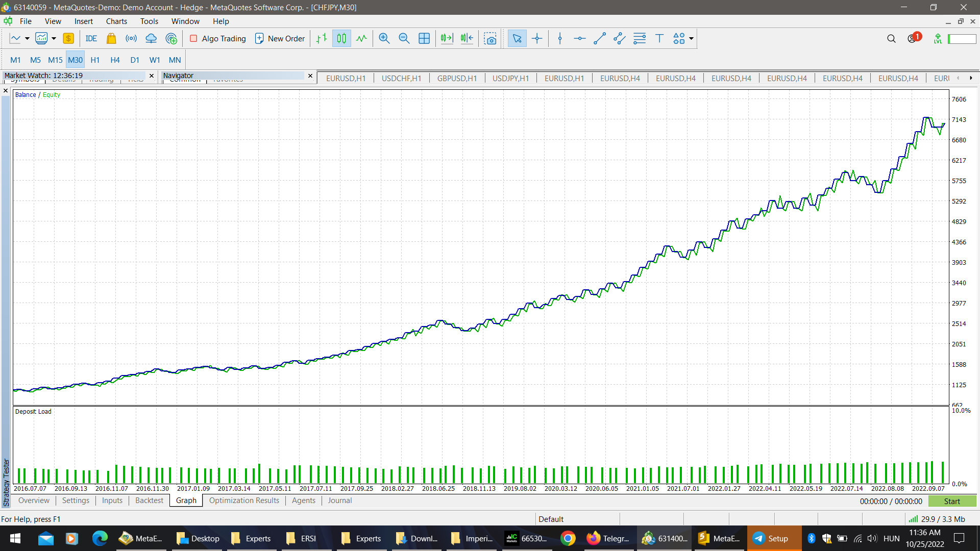Select M1 timeframe

click(15, 60)
